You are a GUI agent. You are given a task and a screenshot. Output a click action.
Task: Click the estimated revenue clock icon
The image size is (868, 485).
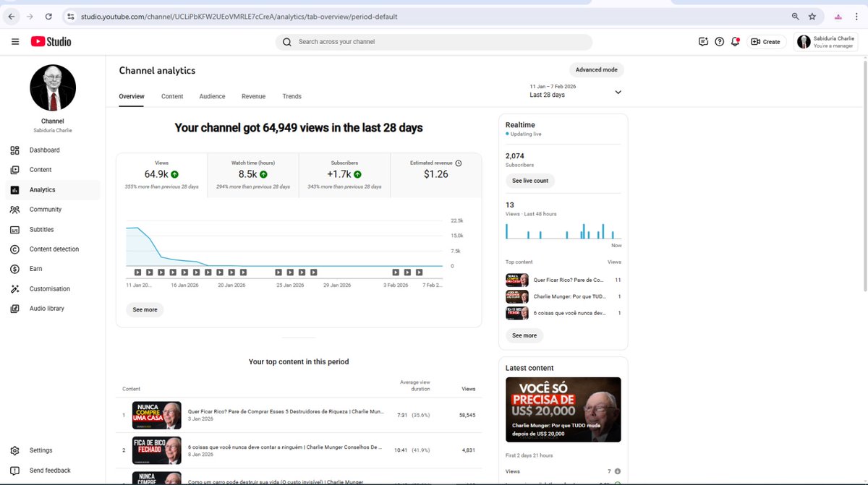coord(459,163)
